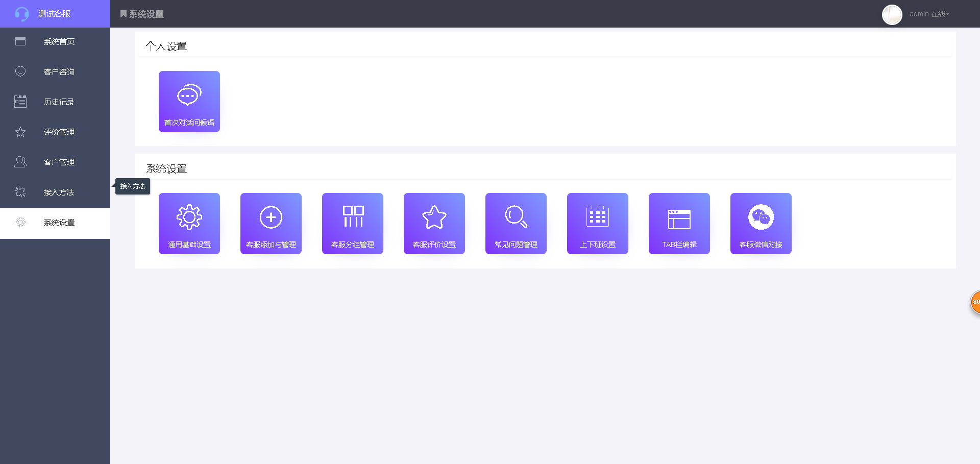Open 首次对话问候语 greeting settings tile
The width and height of the screenshot is (980, 464).
click(x=189, y=102)
